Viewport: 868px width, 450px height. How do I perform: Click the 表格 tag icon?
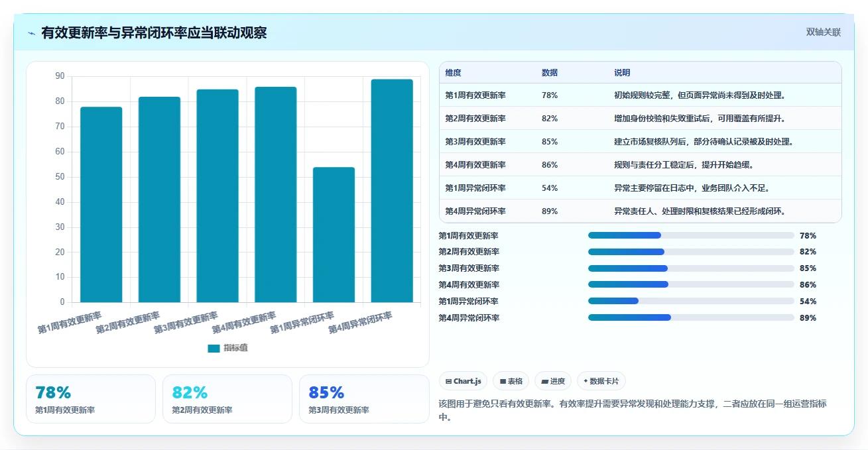pyautogui.click(x=503, y=382)
